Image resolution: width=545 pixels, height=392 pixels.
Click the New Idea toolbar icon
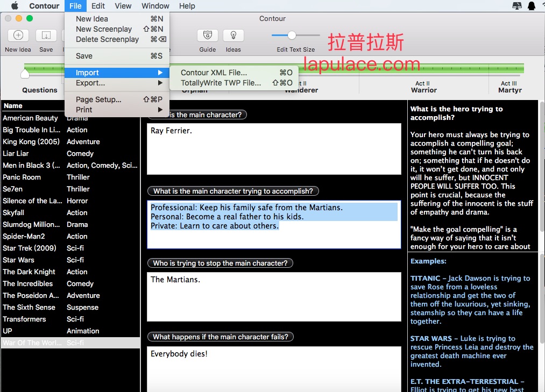(18, 35)
